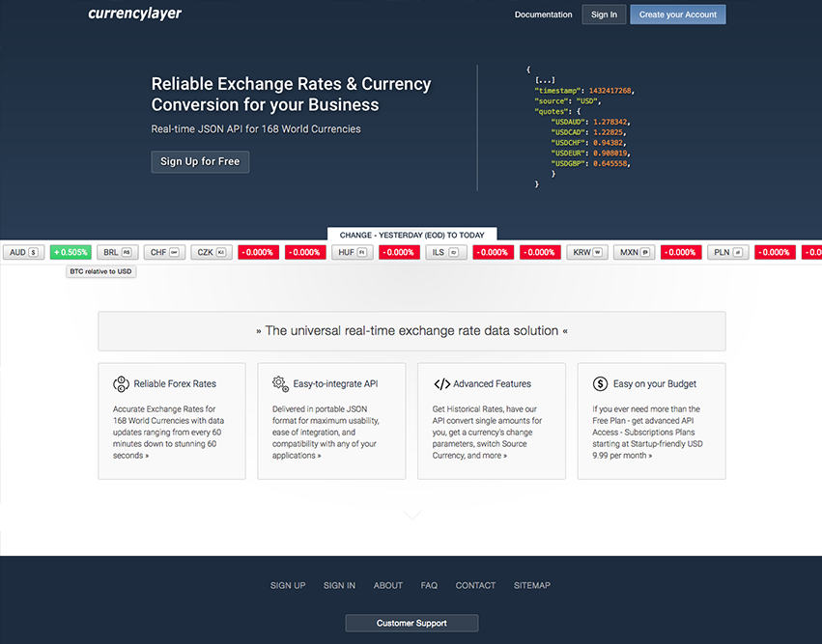Click the down chevron below the feature cards
This screenshot has width=822, height=644.
[x=412, y=515]
